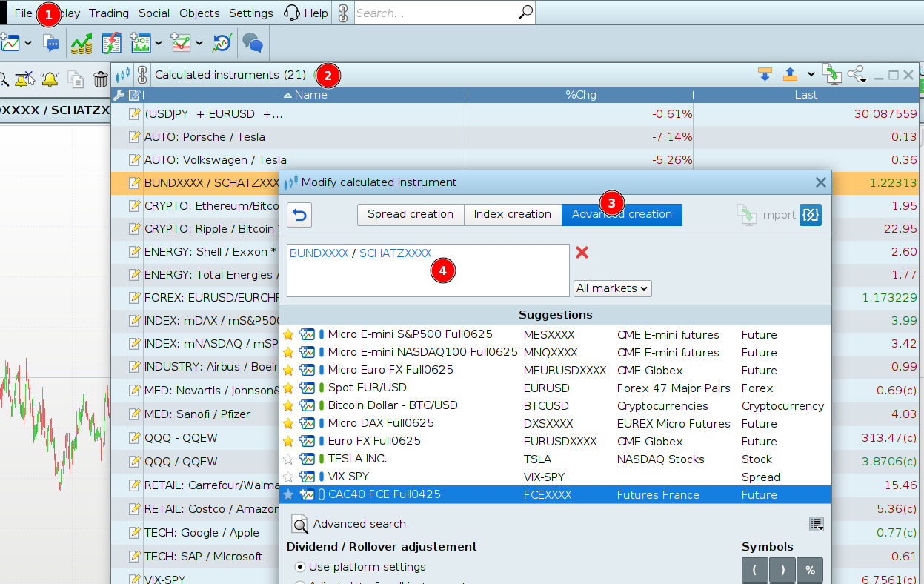Open the Help menu
This screenshot has width=924, height=584.
[x=305, y=13]
